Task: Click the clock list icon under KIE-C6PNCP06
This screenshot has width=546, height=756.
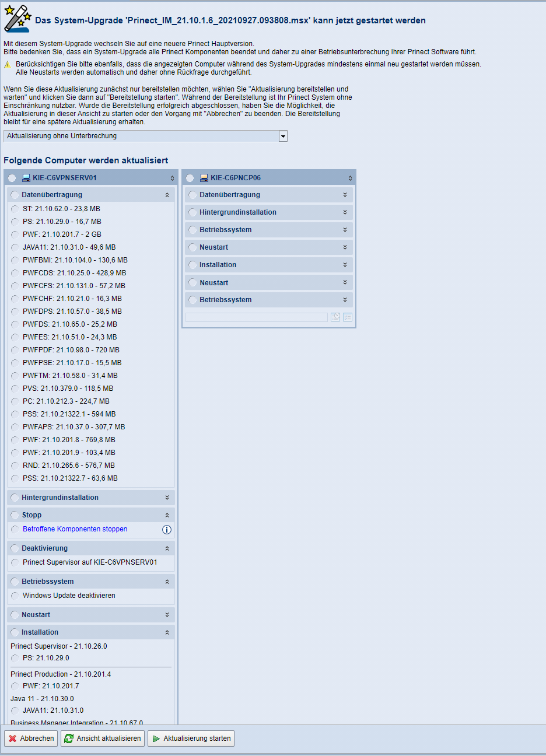Action: [335, 317]
